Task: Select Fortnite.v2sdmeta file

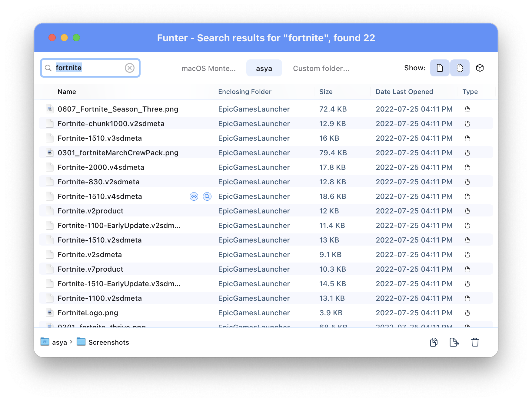Action: coord(90,255)
